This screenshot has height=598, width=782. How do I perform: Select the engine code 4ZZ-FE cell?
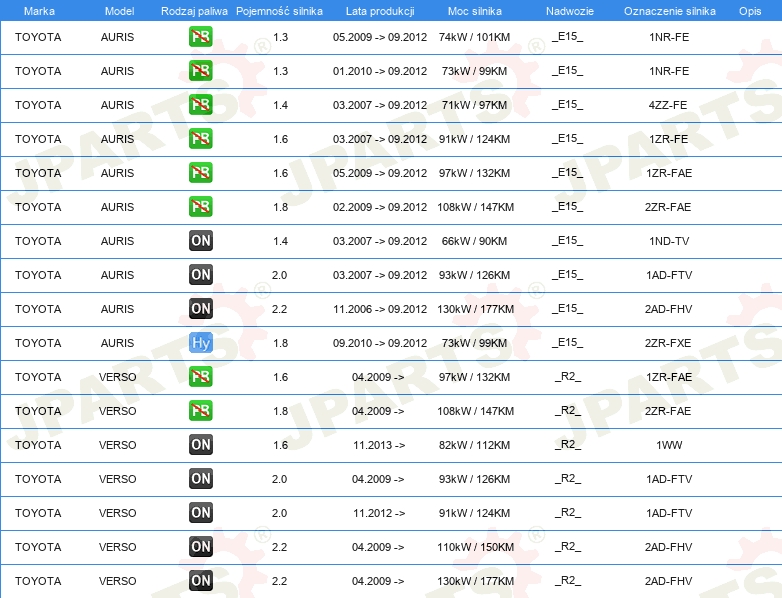tap(668, 105)
